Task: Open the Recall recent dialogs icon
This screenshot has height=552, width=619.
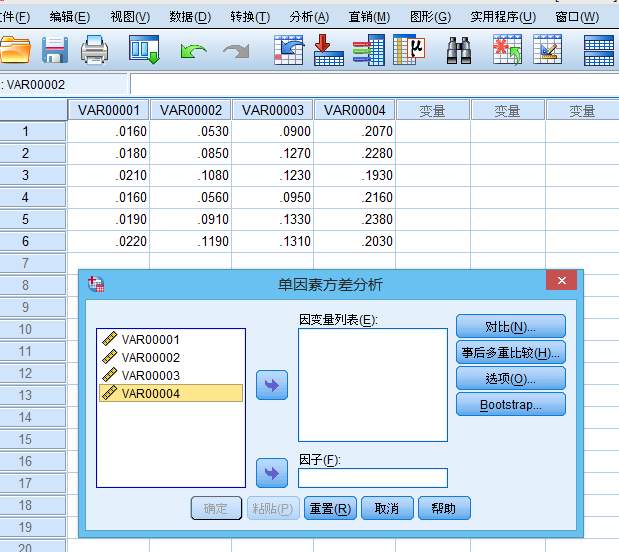Action: pyautogui.click(x=144, y=50)
